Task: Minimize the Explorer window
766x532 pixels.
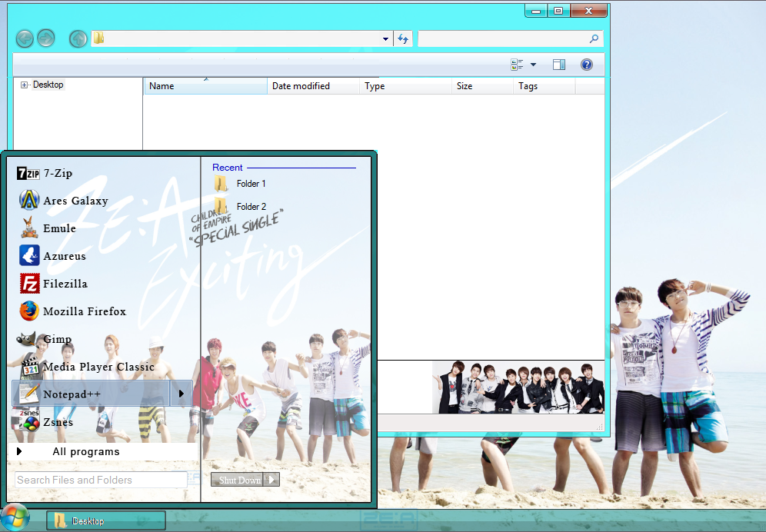Action: (x=536, y=11)
